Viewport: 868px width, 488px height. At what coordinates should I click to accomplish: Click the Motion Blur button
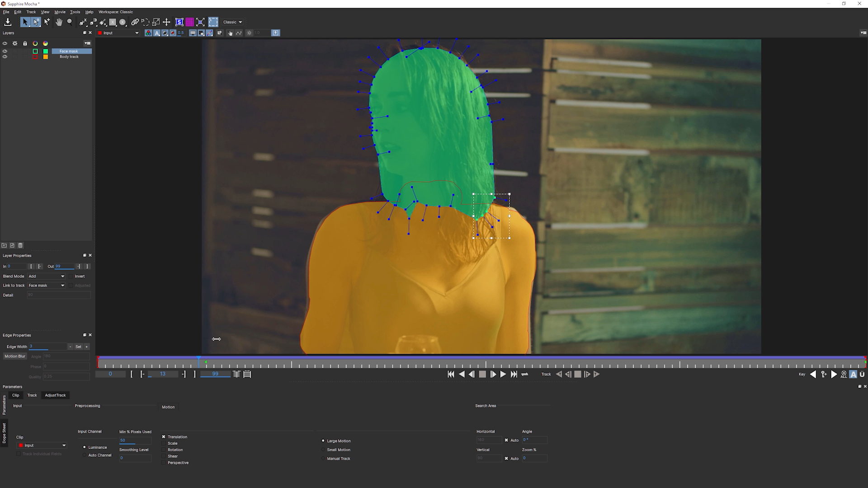coord(15,356)
